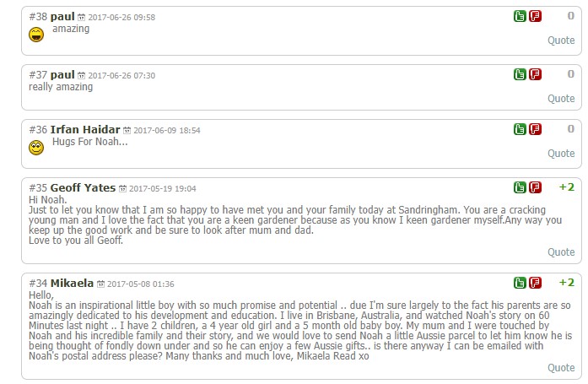The height and width of the screenshot is (384, 588).
Task: Click the date icon next to 2017-06-09 18:54
Action: [127, 131]
